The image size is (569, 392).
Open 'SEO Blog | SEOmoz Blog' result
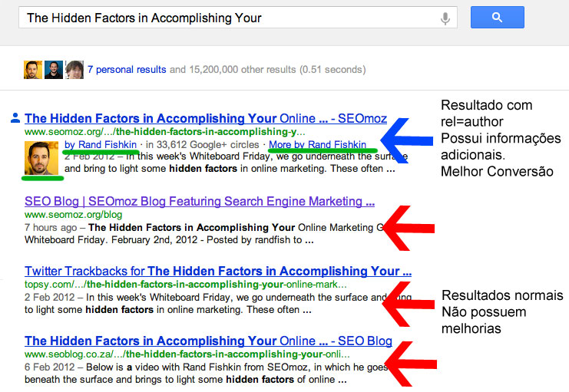pyautogui.click(x=200, y=202)
